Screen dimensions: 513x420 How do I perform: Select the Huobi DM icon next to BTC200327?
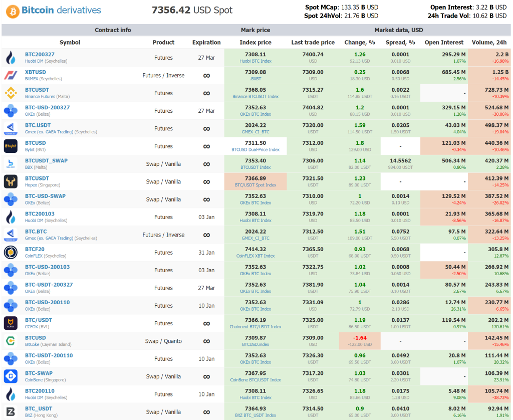pos(10,57)
